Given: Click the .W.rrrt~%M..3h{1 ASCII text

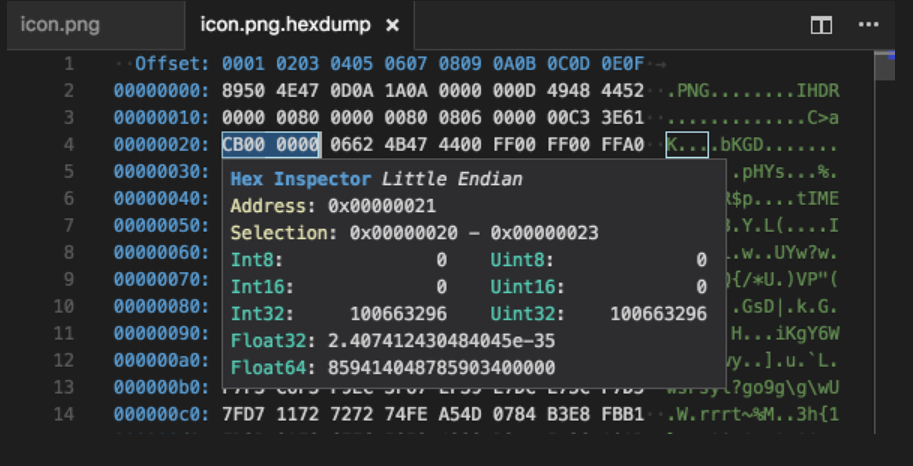Looking at the screenshot, I should [752, 414].
